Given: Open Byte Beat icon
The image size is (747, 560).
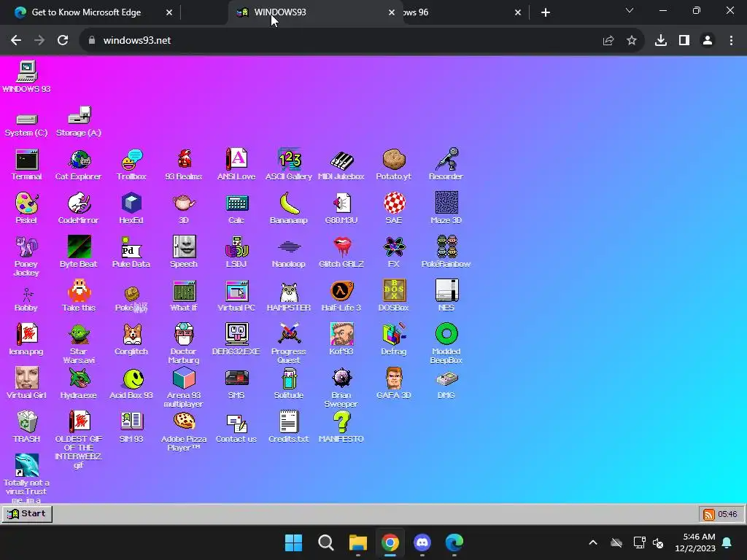Looking at the screenshot, I should (79, 252).
